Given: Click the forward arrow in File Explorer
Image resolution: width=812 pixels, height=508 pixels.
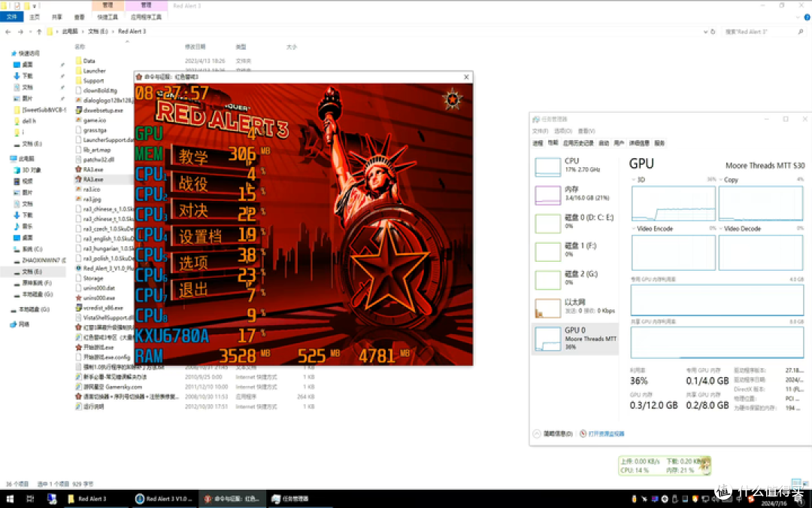Looking at the screenshot, I should (20, 32).
